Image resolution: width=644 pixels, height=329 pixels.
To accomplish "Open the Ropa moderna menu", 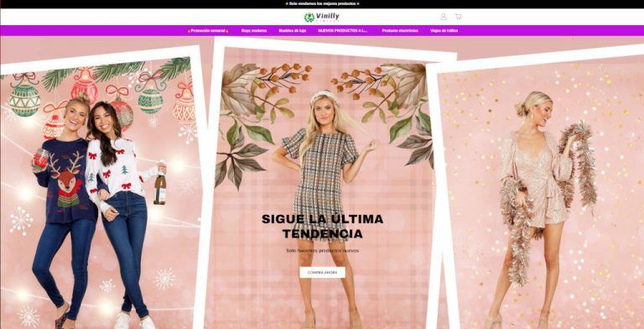I will click(x=254, y=31).
